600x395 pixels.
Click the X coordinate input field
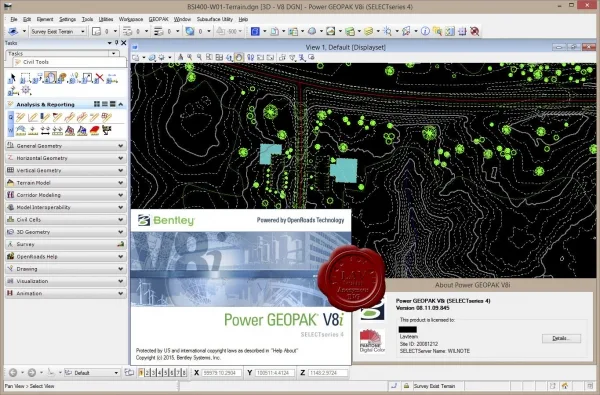click(x=222, y=373)
